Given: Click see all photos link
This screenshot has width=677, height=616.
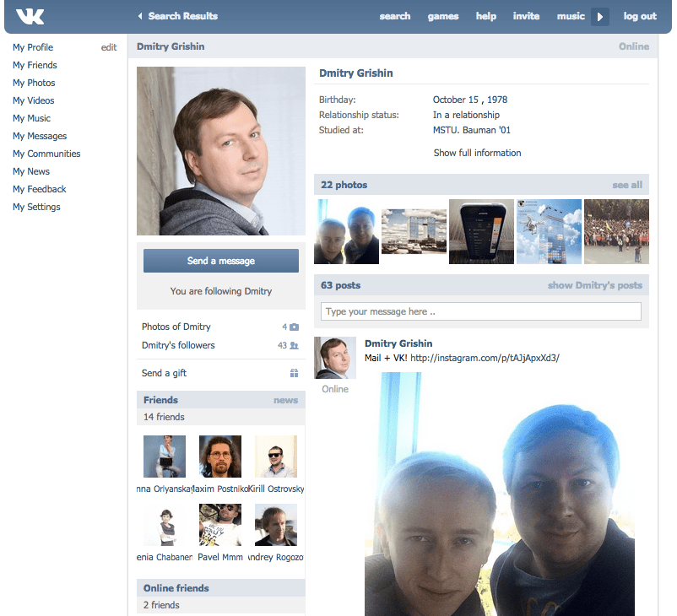Looking at the screenshot, I should [627, 185].
